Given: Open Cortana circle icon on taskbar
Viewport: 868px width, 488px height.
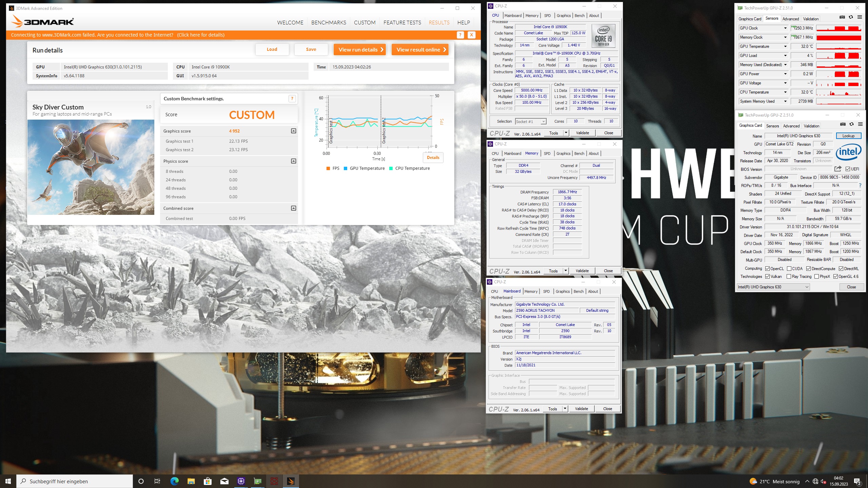Looking at the screenshot, I should tap(141, 481).
